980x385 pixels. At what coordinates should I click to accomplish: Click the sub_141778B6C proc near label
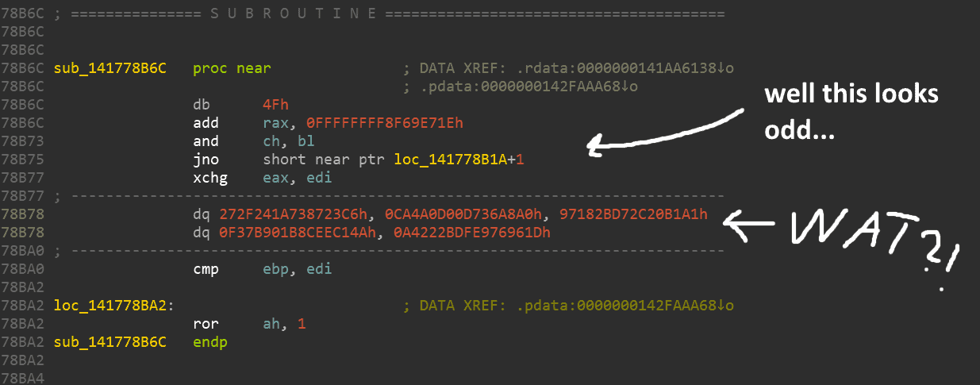coord(110,68)
